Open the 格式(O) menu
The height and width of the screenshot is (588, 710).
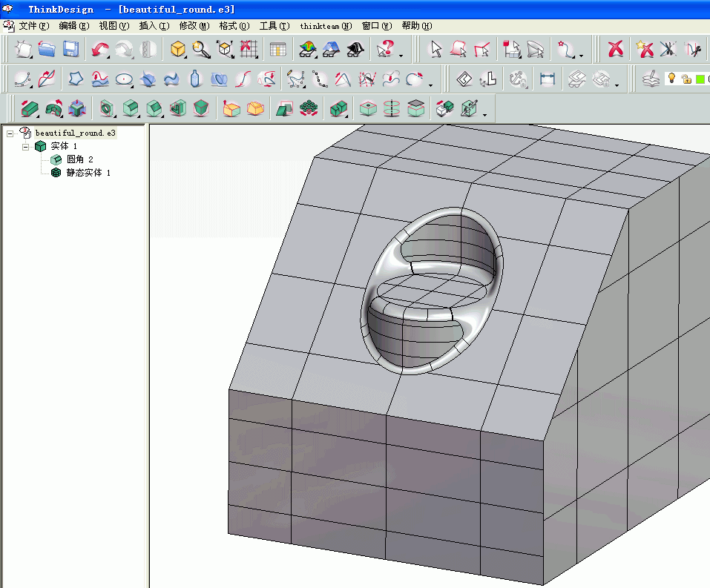(x=234, y=26)
